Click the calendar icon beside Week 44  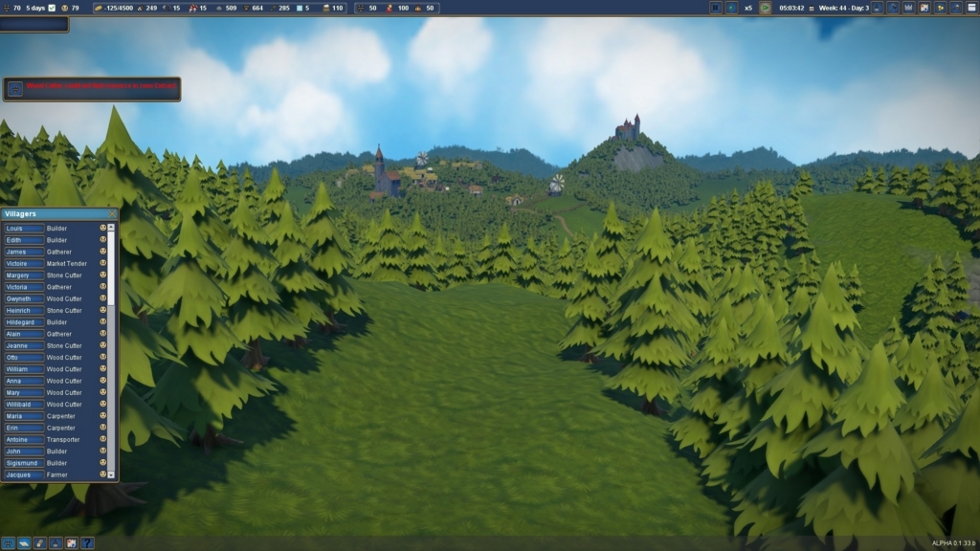click(812, 8)
